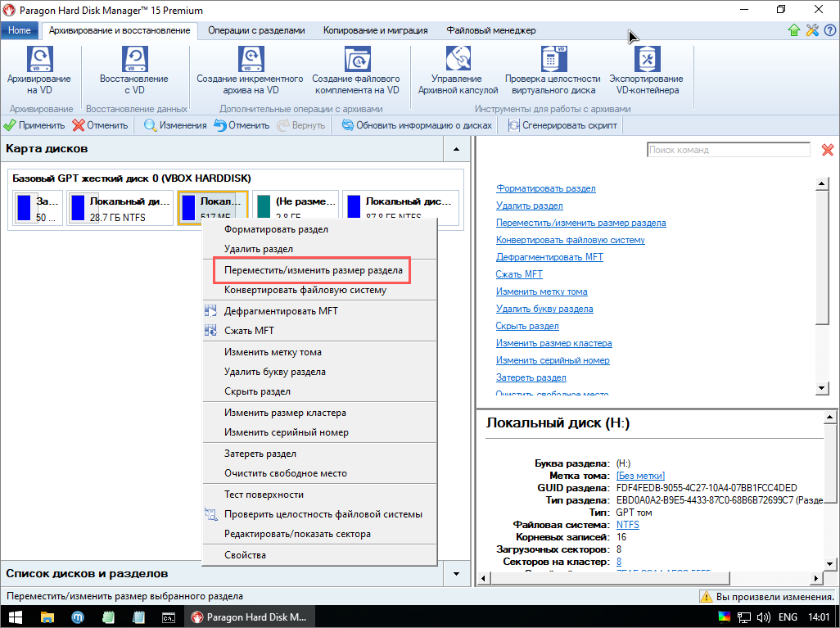Viewport: 840px width, 628px height.
Task: Click the Затереть раздел link
Action: coord(531,377)
